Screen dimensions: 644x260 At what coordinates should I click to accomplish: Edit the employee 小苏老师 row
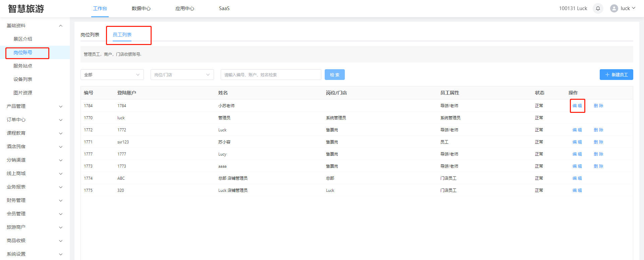click(577, 105)
